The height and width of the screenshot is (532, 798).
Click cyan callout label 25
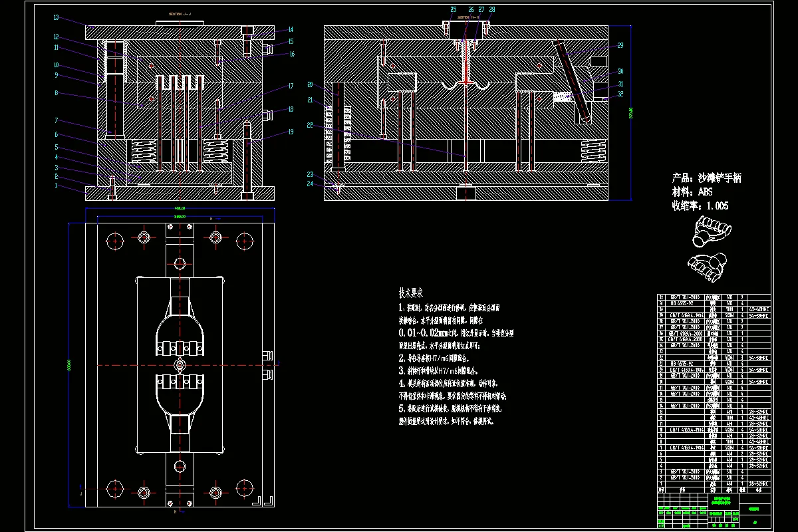(454, 10)
